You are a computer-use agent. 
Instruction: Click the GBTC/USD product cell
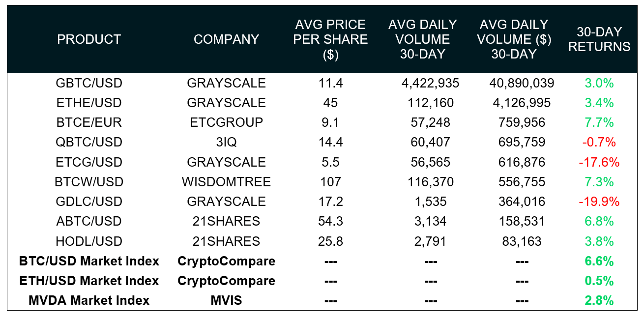89,83
